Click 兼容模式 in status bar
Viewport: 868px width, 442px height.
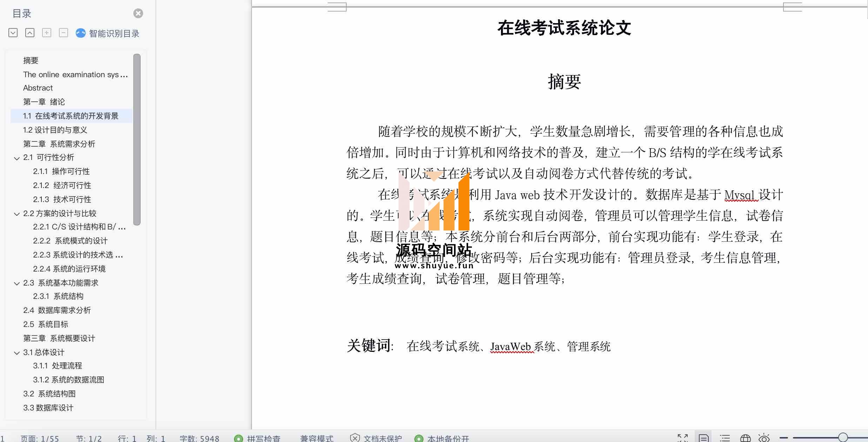[317, 438]
